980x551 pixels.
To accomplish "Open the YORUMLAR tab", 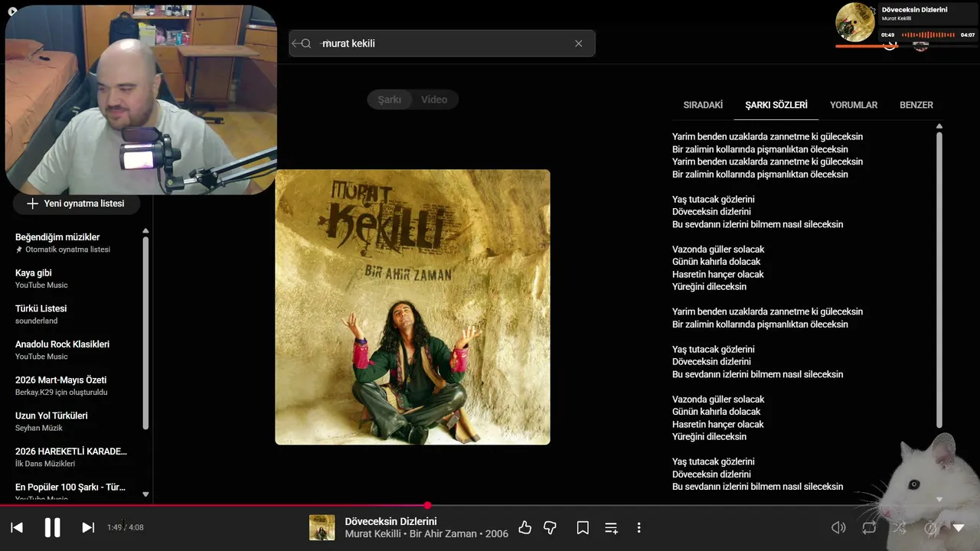I will [x=854, y=105].
